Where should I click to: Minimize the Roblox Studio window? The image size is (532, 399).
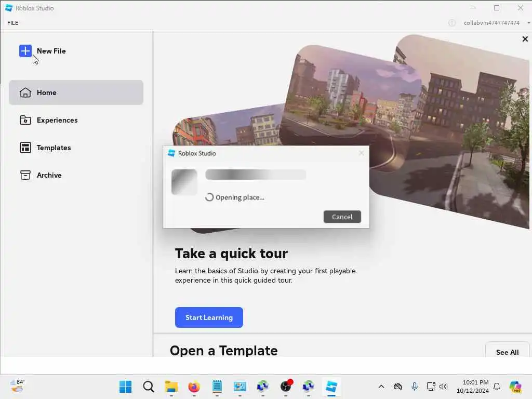[473, 8]
